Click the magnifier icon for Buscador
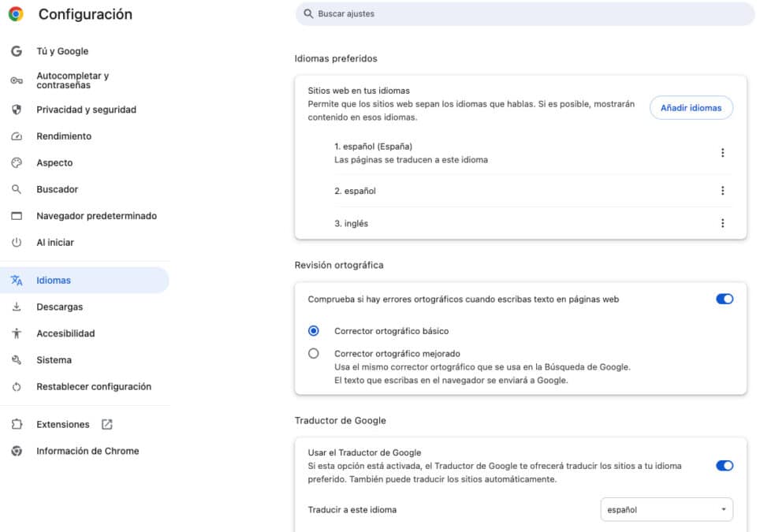 coord(17,189)
